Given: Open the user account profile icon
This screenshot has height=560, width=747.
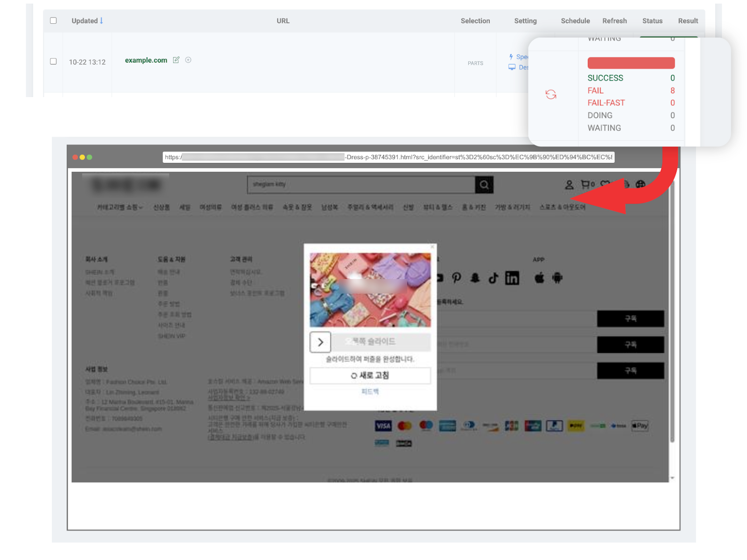Looking at the screenshot, I should click(x=569, y=185).
